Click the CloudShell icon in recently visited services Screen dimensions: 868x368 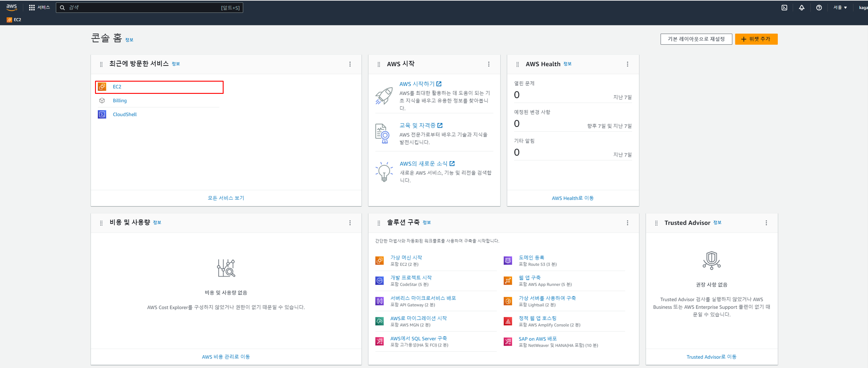click(x=102, y=114)
